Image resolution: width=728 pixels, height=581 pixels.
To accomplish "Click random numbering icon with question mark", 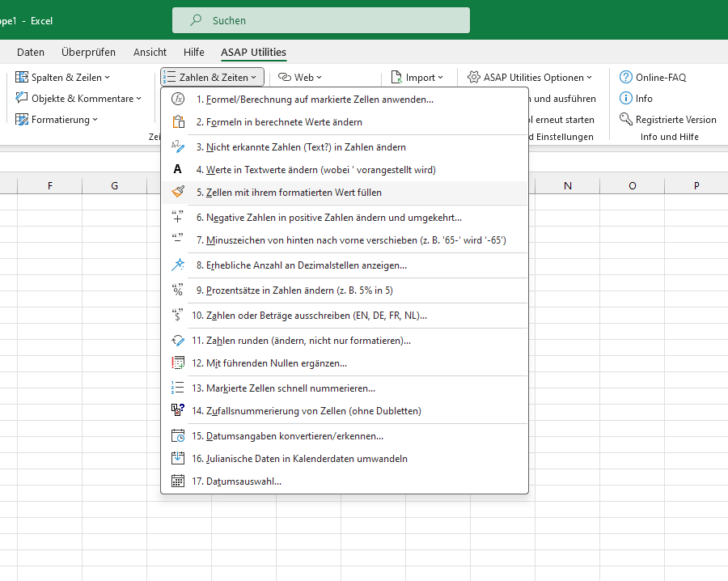I will pyautogui.click(x=178, y=410).
